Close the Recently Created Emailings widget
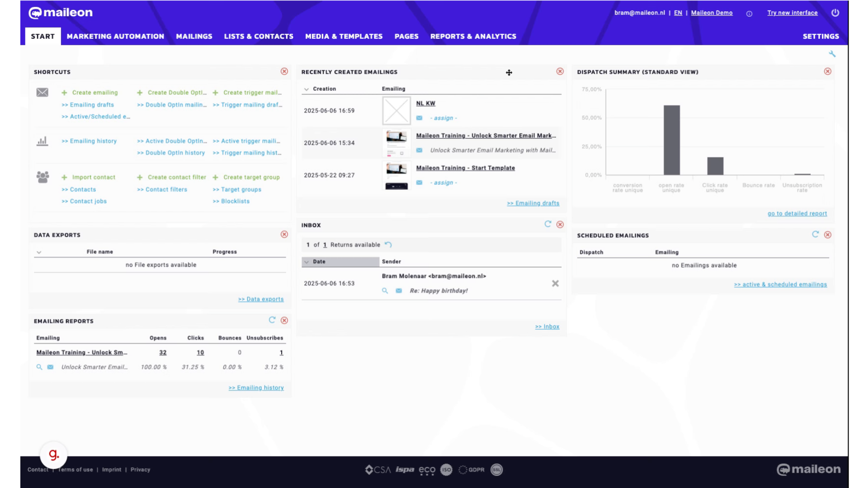The height and width of the screenshot is (488, 868). click(560, 71)
